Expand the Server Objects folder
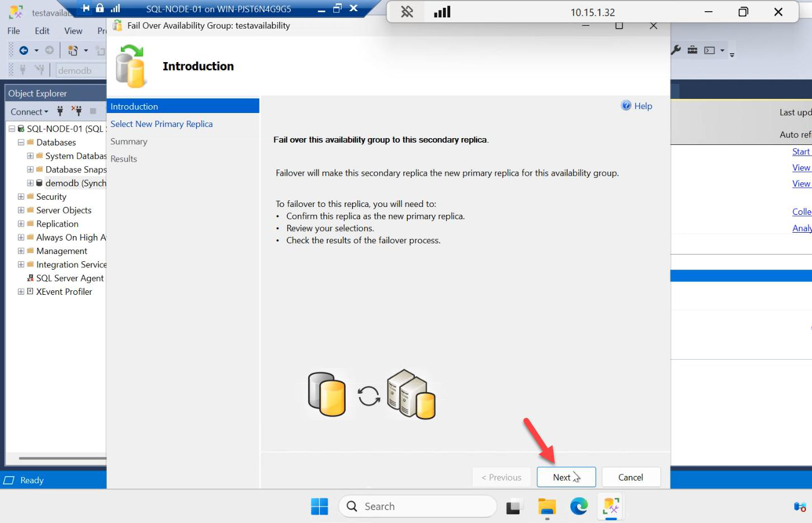The height and width of the screenshot is (523, 812). (21, 210)
